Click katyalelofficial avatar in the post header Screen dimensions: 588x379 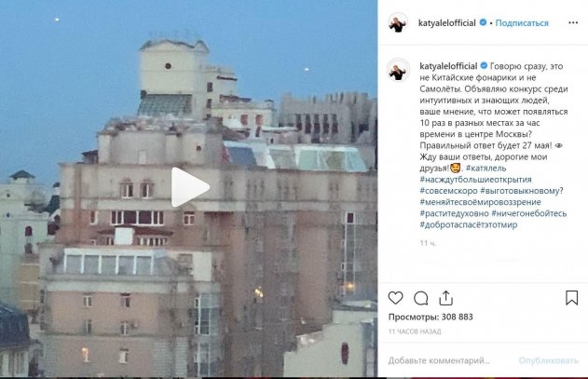point(398,23)
